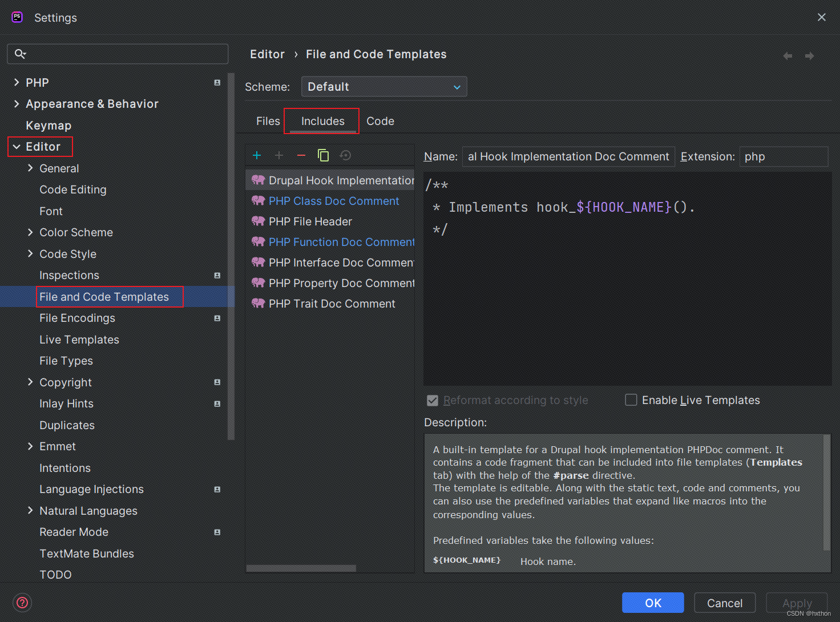Click the Extension input field

click(784, 156)
